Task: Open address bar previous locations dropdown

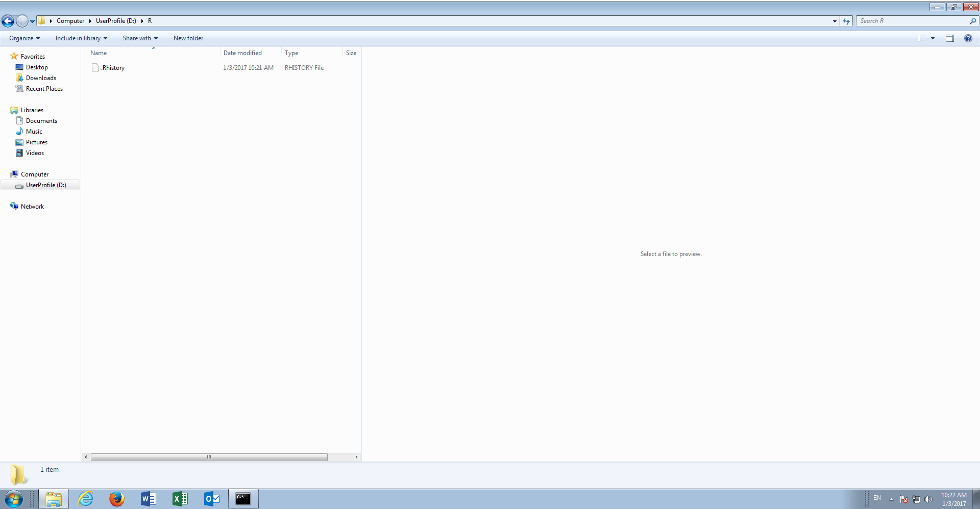Action: coord(835,21)
